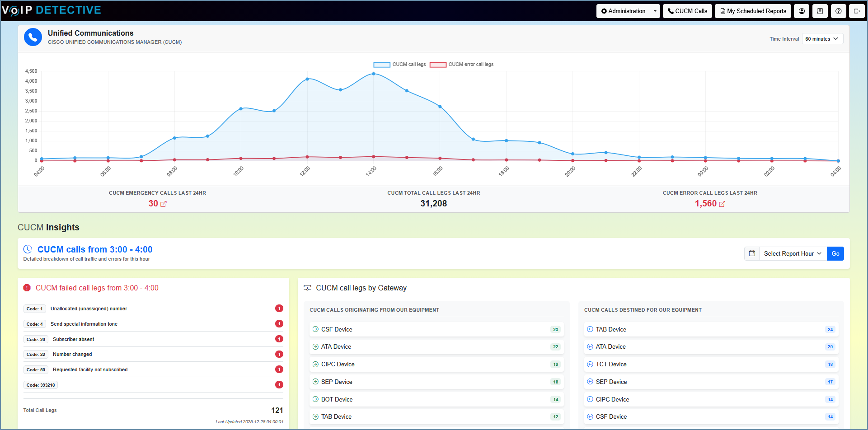
Task: Click the Code: 4 badge
Action: [x=35, y=324]
